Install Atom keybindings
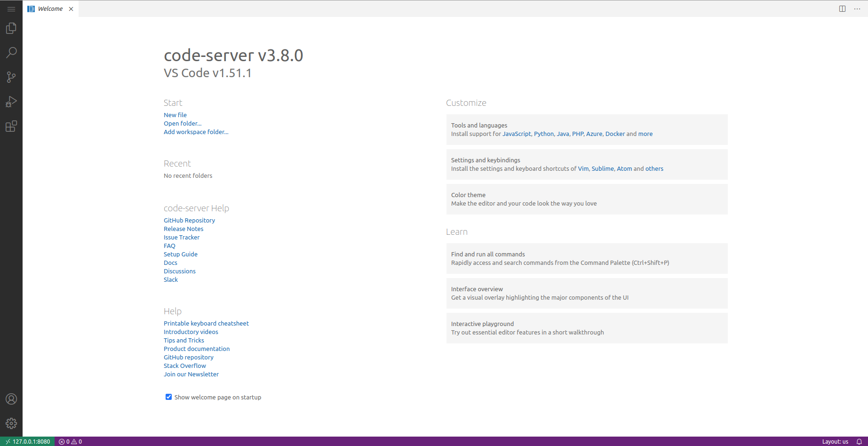 (624, 168)
